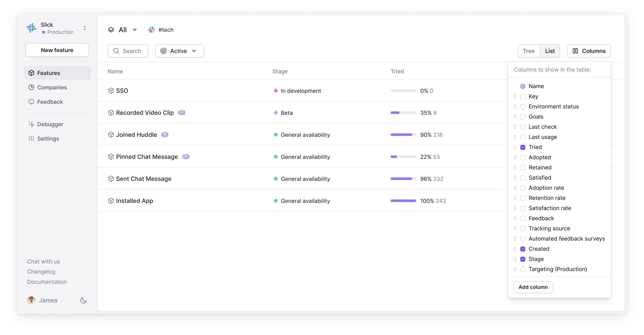Check the Automated feedback surveys checkbox
644x335 pixels.
pos(523,239)
